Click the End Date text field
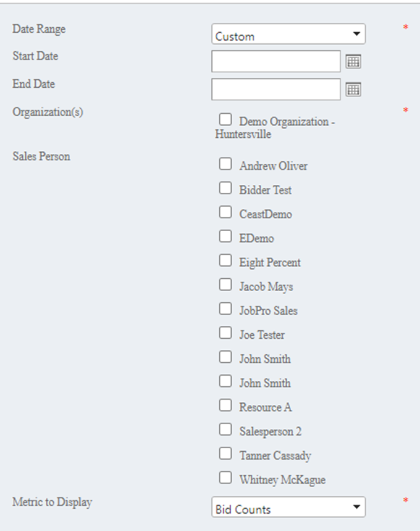This screenshot has width=420, height=531. [x=275, y=90]
